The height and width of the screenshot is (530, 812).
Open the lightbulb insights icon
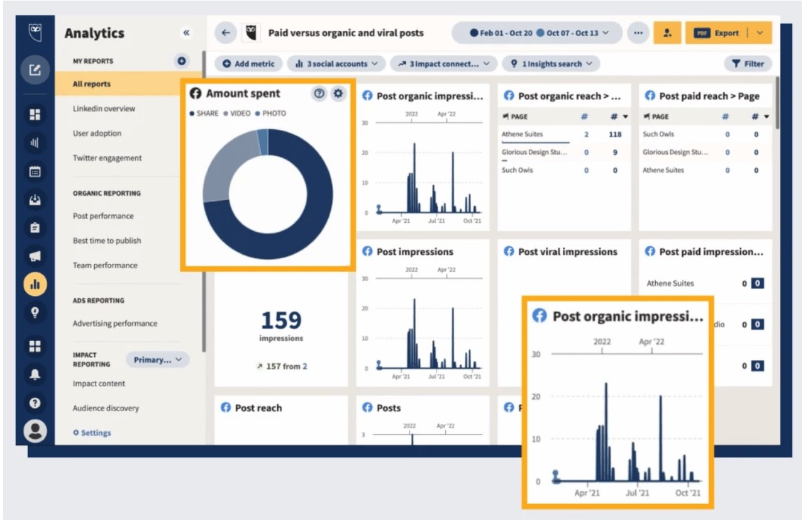coord(35,312)
